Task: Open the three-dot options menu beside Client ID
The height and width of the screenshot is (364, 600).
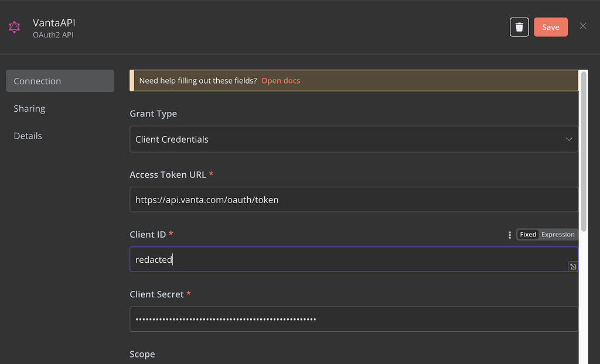Action: tap(509, 235)
